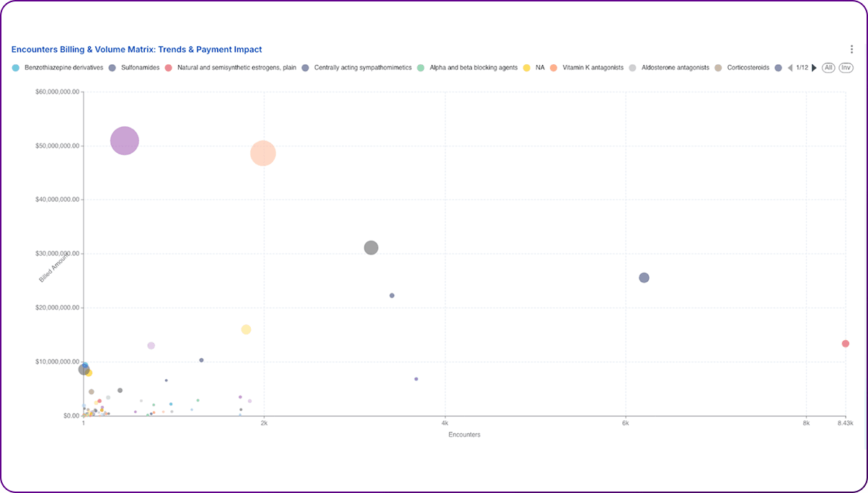Click the 1/12 legend page indicator
This screenshot has width=868, height=493.
[x=802, y=68]
